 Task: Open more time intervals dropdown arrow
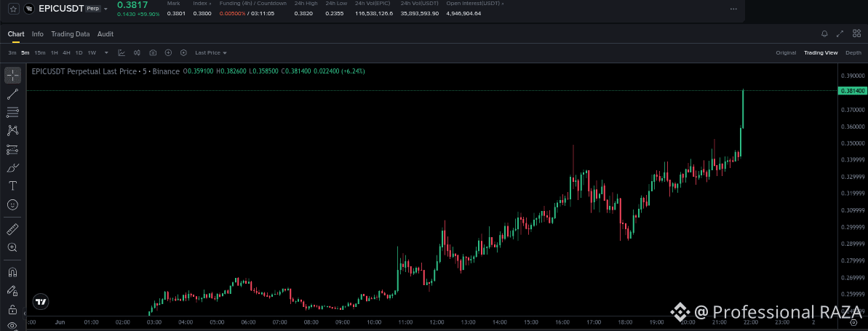click(x=106, y=52)
